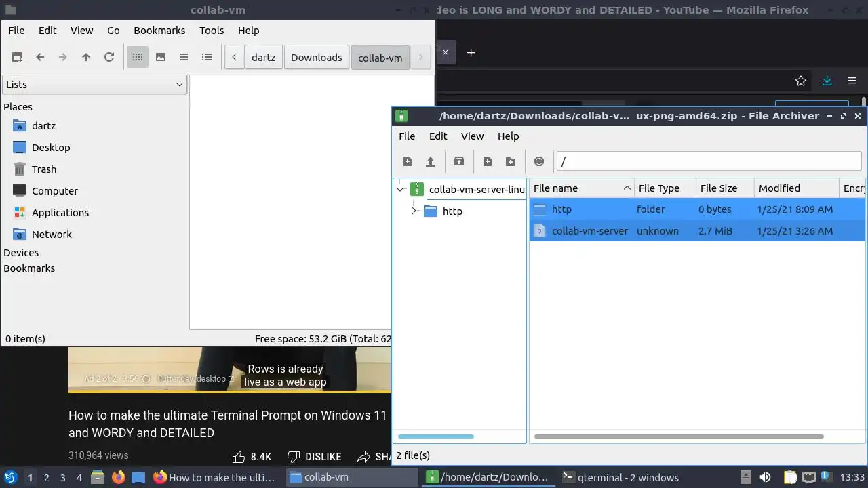Select collab-vm path button
This screenshot has width=868, height=488.
pyautogui.click(x=380, y=58)
